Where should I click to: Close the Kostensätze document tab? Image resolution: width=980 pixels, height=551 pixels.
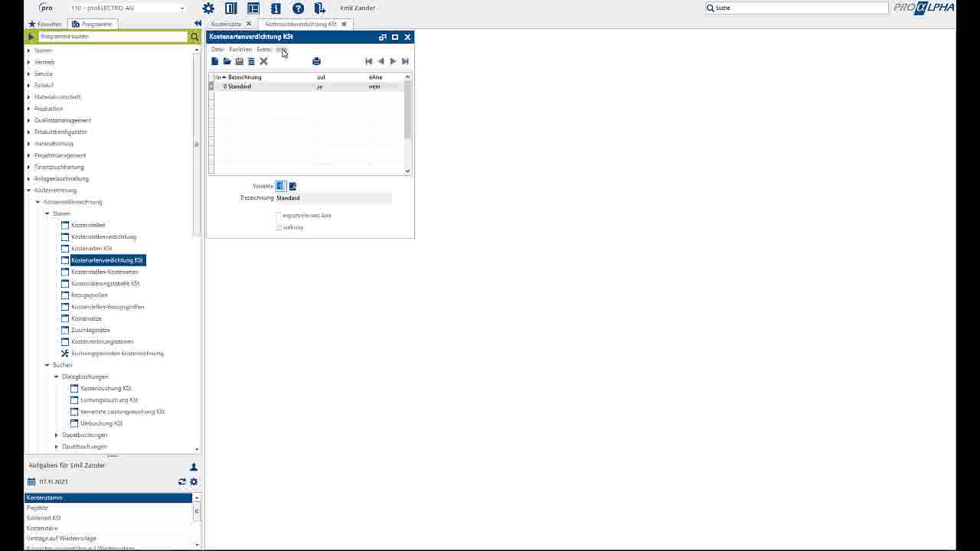click(249, 24)
